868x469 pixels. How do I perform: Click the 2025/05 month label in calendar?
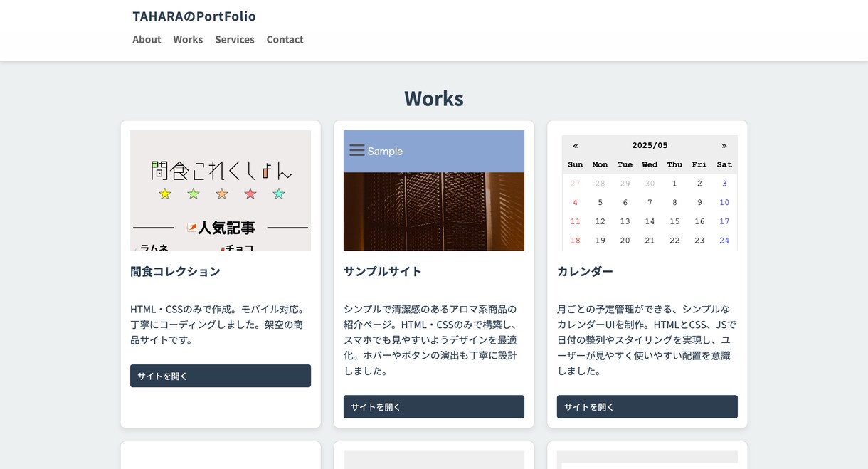click(650, 145)
